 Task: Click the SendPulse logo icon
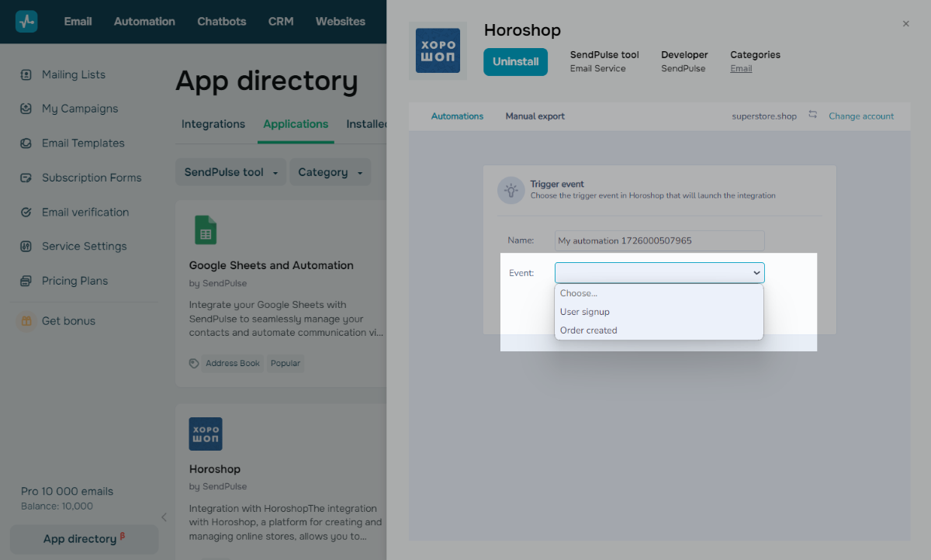(26, 22)
